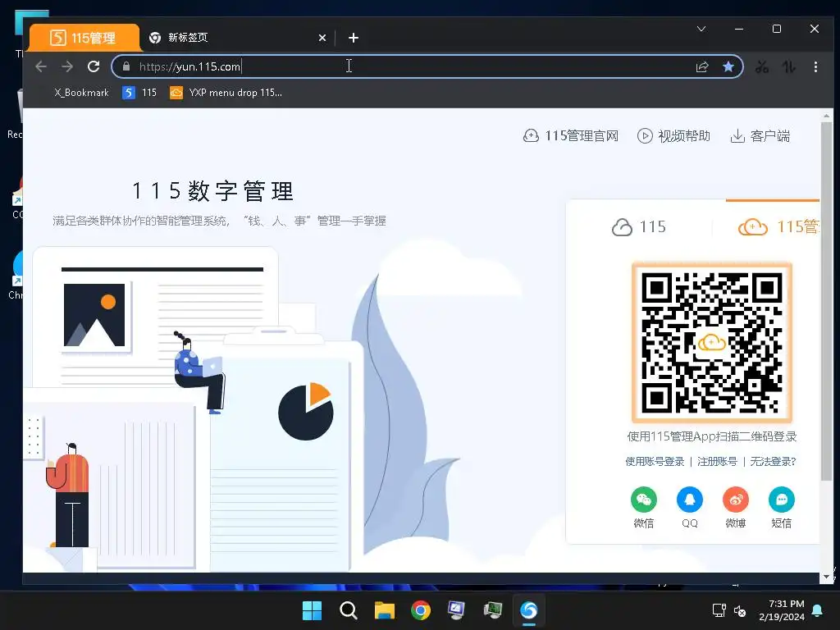This screenshot has width=840, height=630.
Task: Click 使用账号登录 account login link
Action: tap(655, 461)
